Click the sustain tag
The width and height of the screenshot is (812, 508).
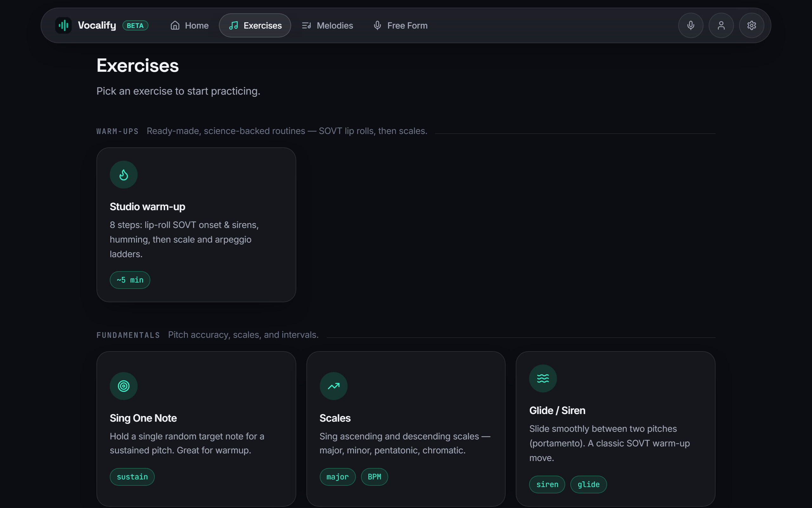(132, 477)
